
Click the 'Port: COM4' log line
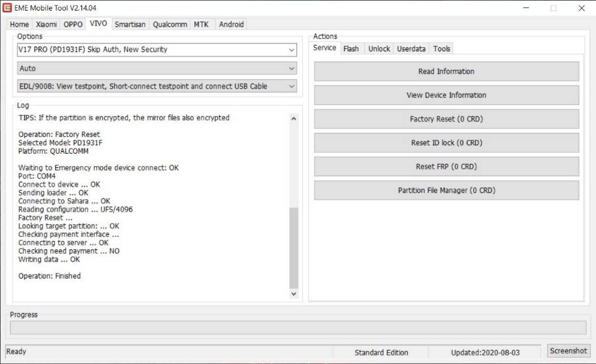tap(37, 176)
